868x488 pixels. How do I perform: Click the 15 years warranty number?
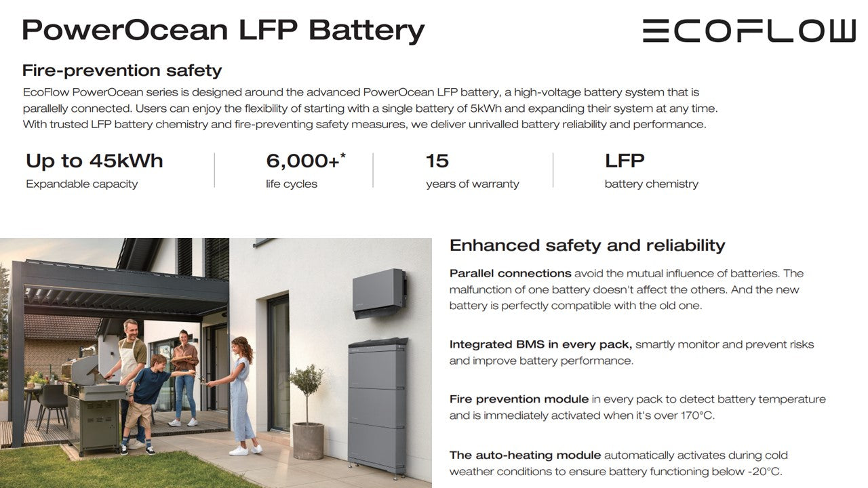(x=437, y=161)
